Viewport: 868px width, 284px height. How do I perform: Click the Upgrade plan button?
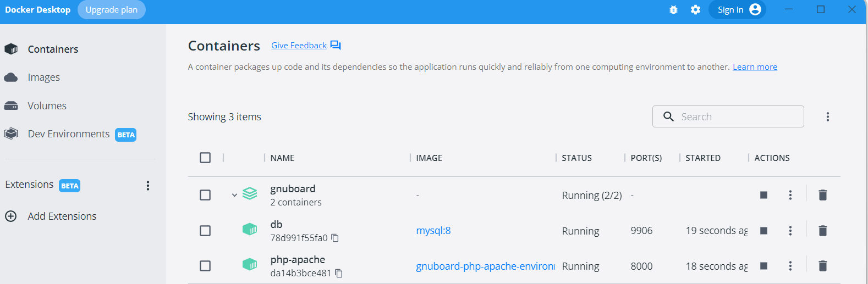click(112, 10)
